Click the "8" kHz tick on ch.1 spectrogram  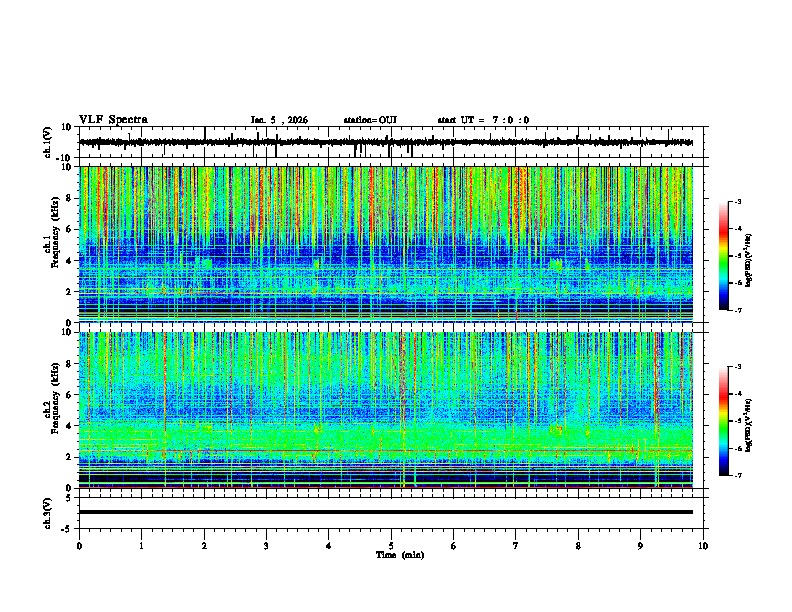point(69,198)
